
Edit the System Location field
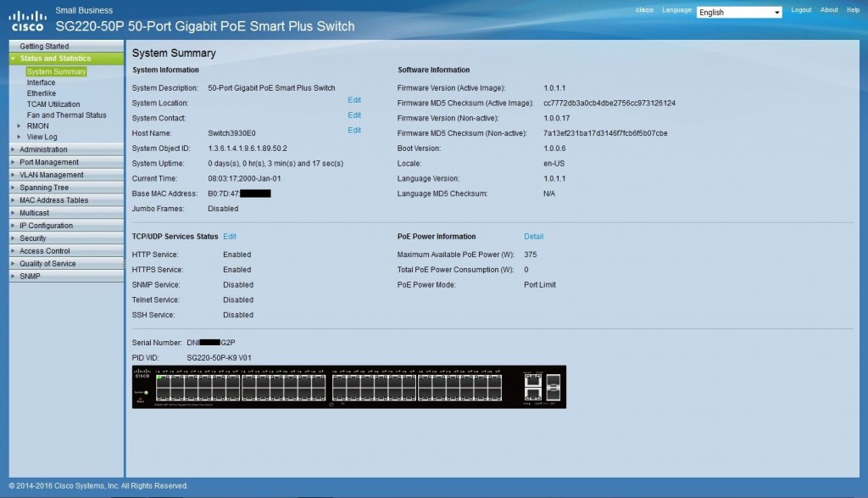(x=354, y=100)
